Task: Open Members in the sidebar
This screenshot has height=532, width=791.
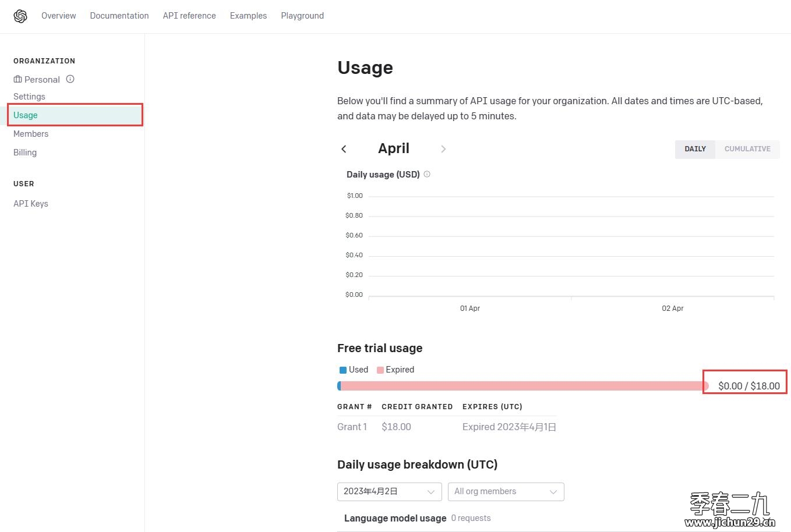Action: pos(31,134)
